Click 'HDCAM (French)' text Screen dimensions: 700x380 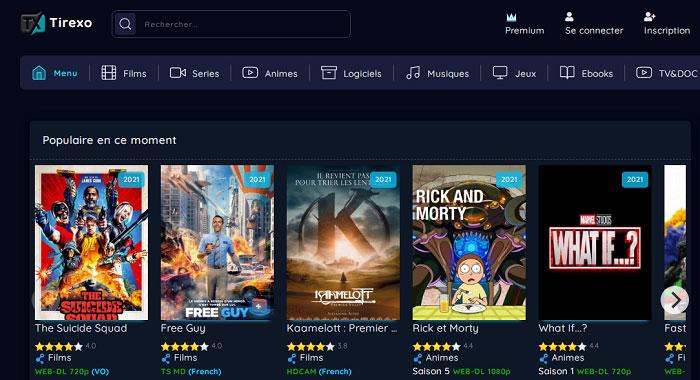click(319, 372)
